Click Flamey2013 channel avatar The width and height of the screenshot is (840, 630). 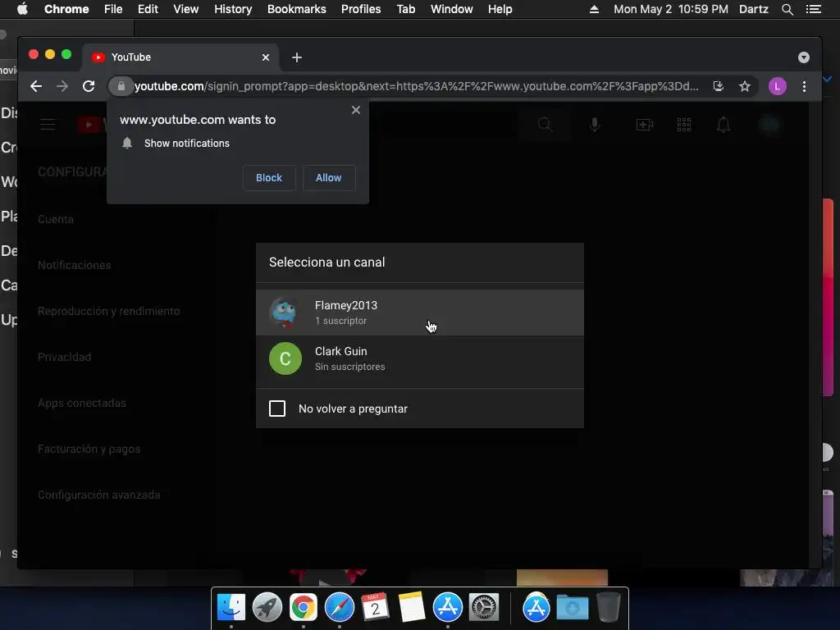[x=285, y=313]
